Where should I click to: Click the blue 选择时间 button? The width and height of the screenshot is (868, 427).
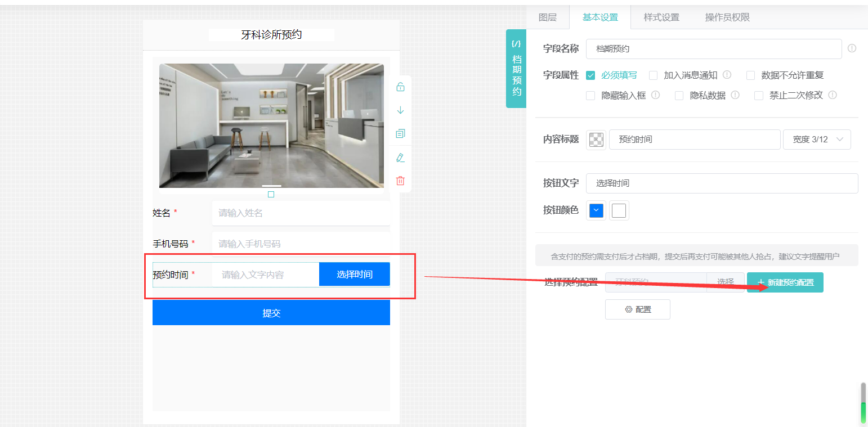[355, 275]
